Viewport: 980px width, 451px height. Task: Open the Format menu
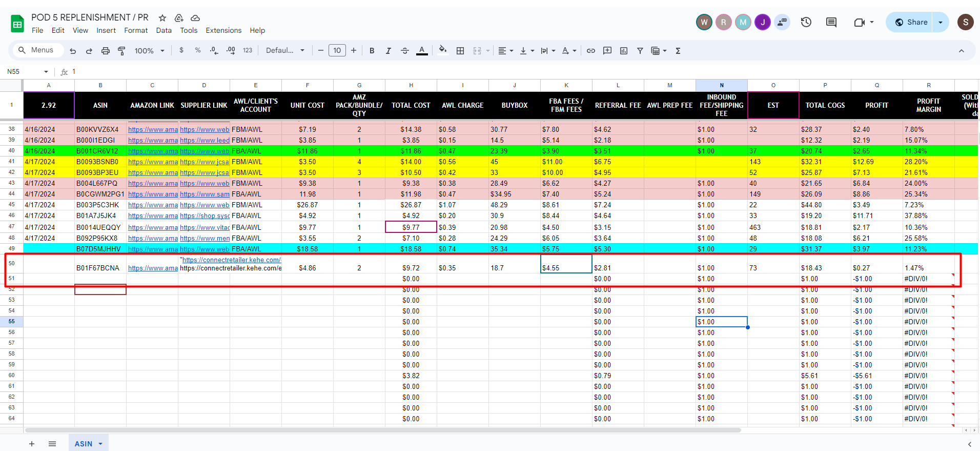[136, 30]
